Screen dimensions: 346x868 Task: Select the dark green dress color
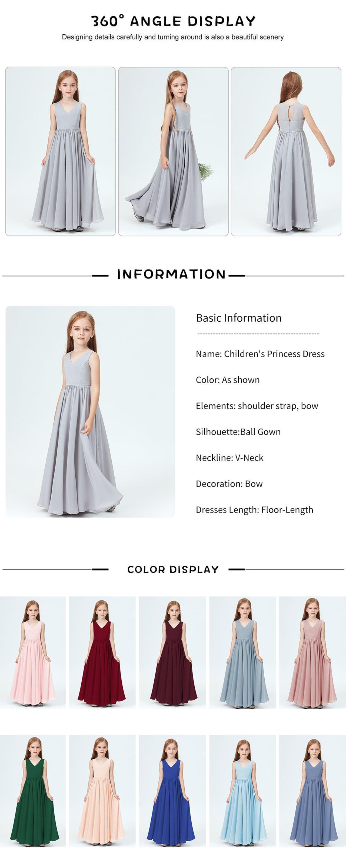pos(33,791)
